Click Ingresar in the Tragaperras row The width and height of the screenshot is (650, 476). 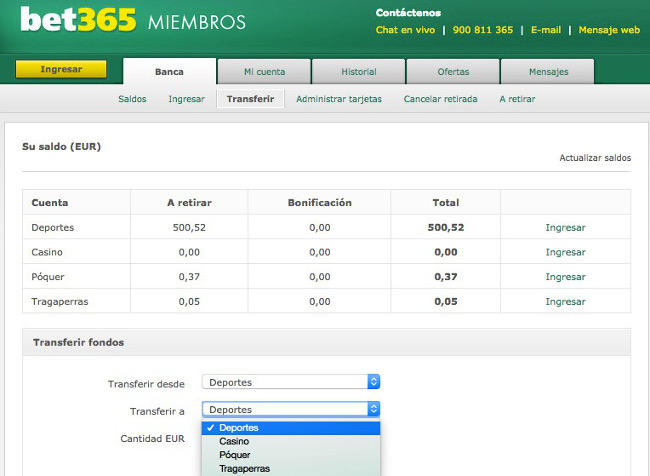pos(565,301)
